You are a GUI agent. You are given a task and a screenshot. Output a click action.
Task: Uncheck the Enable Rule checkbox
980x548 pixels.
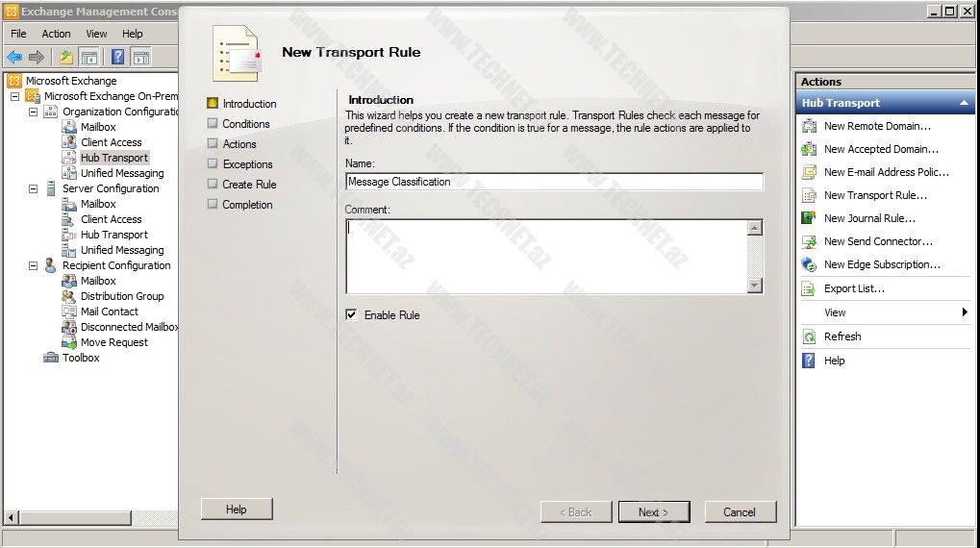click(351, 314)
